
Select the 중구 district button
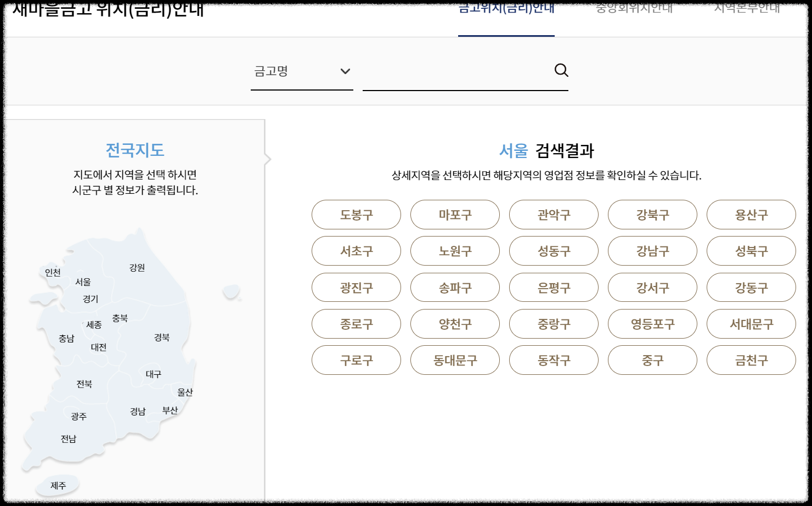click(x=652, y=360)
